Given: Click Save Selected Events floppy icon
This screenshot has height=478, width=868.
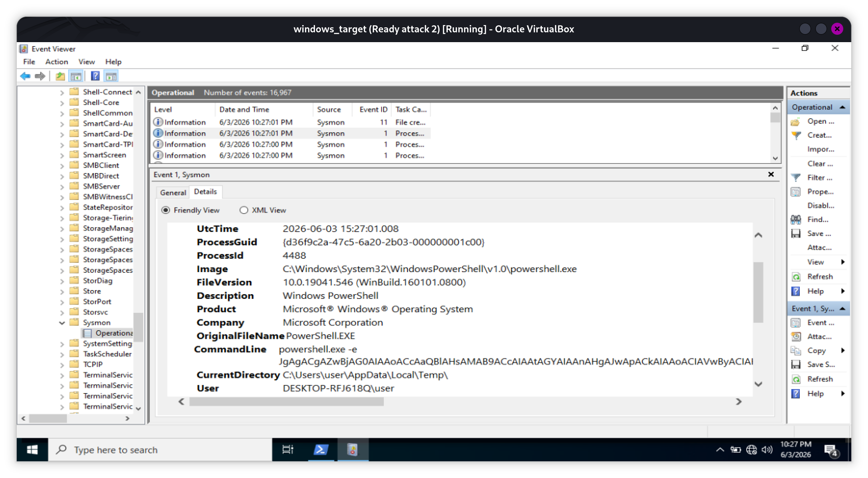Looking at the screenshot, I should (795, 365).
